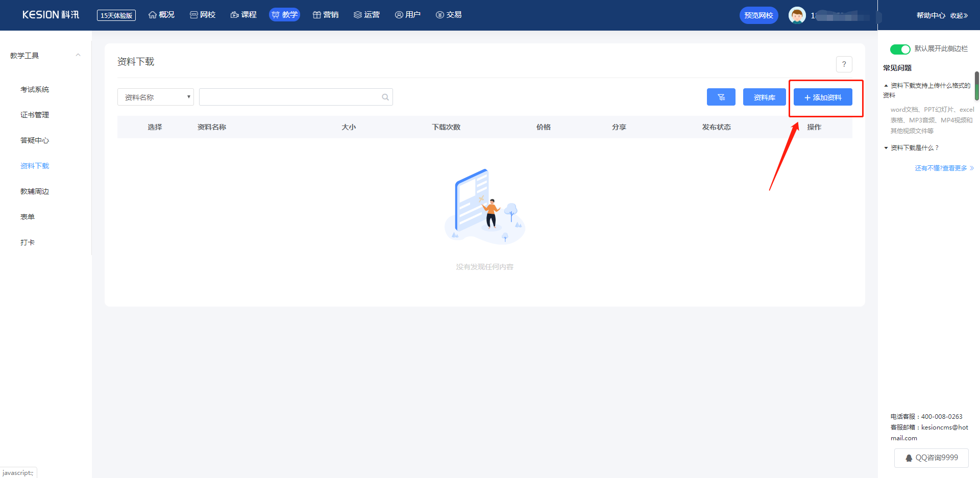Click the question mark help button
Screen dimensions: 980x478
click(844, 64)
